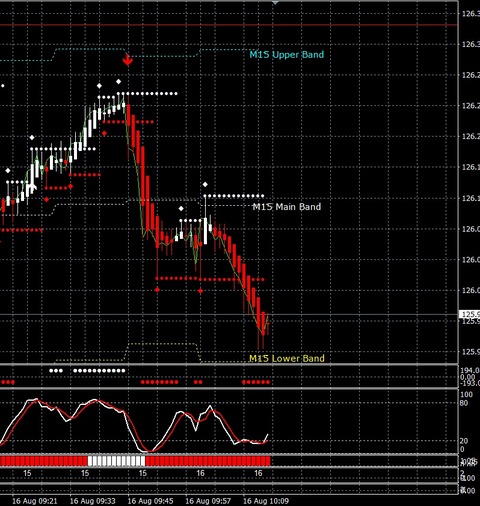Click the 194.0 indicator scale value
This screenshot has height=506, width=480.
(x=470, y=370)
